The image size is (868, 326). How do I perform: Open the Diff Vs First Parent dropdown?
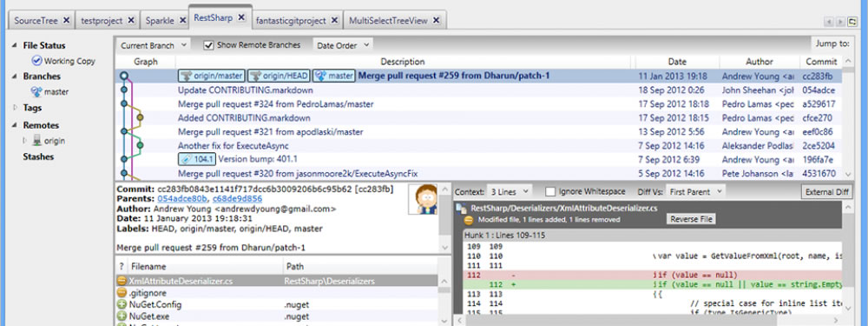695,192
